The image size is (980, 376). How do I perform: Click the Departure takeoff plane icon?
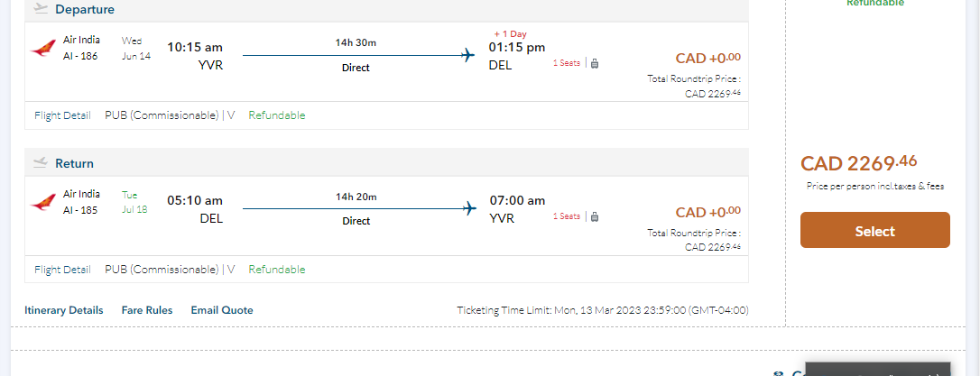tap(40, 9)
